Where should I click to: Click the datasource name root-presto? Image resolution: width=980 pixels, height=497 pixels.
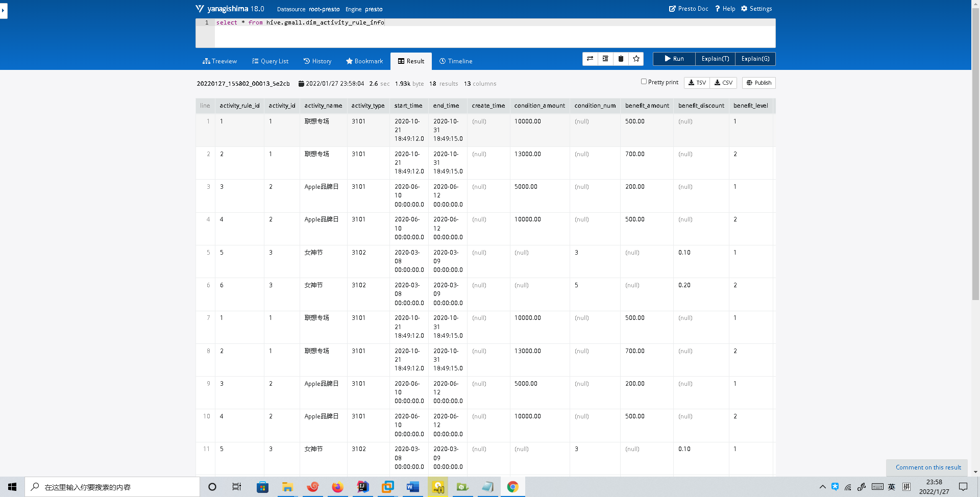324,9
